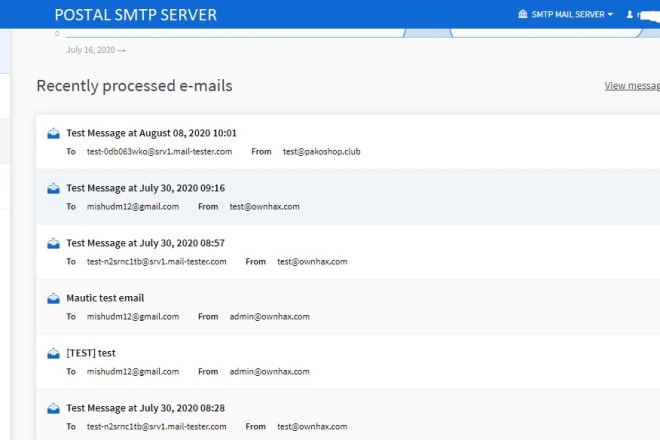Open Test Message at July 30, 2020 08:57

[x=146, y=243]
